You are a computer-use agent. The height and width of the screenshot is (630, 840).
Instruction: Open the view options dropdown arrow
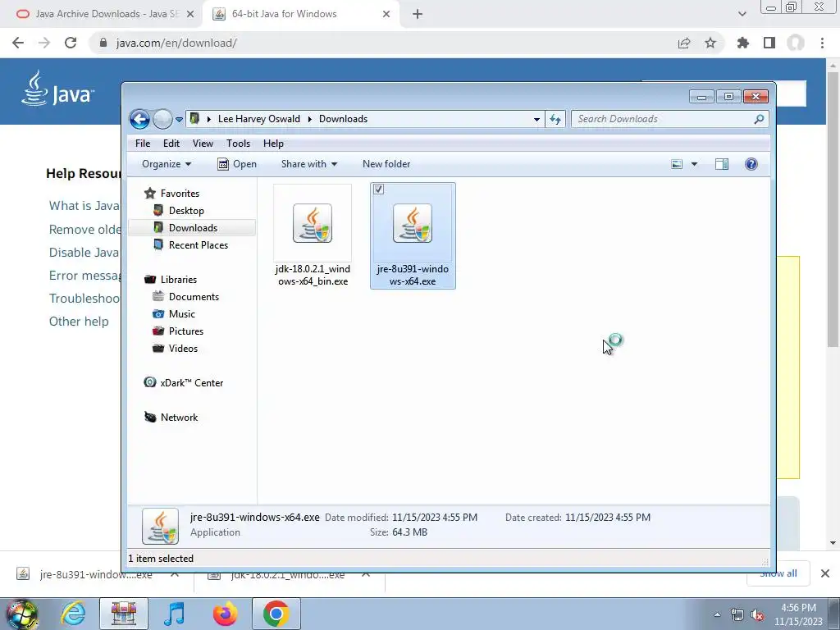click(x=694, y=164)
